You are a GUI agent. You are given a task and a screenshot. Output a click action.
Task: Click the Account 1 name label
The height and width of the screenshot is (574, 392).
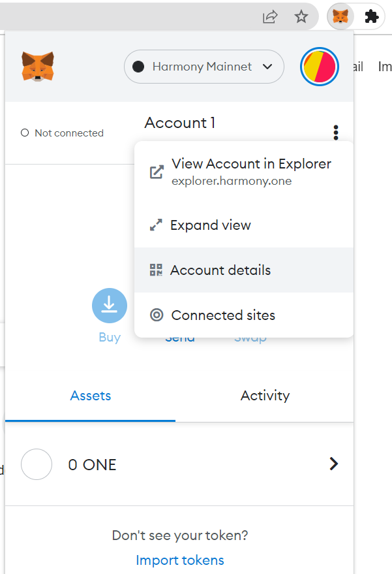coord(179,123)
